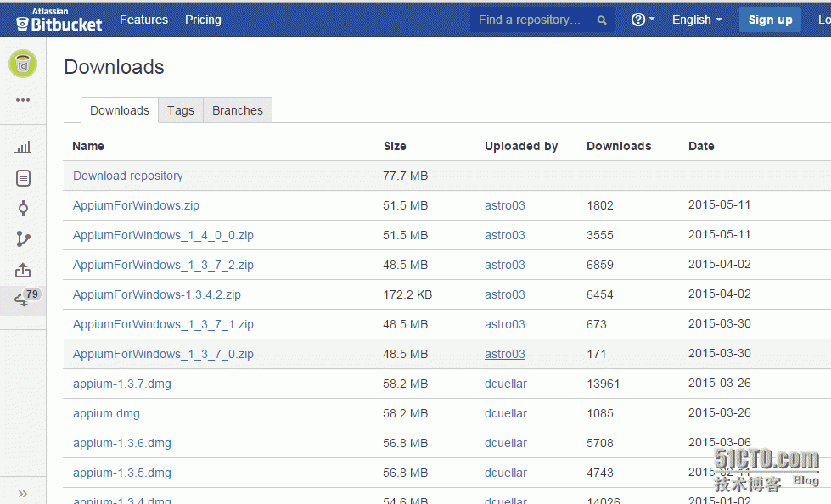Screen dimensions: 831x504
Task: Open the Downloads sidebar icon with badge 79
Action: (x=23, y=300)
